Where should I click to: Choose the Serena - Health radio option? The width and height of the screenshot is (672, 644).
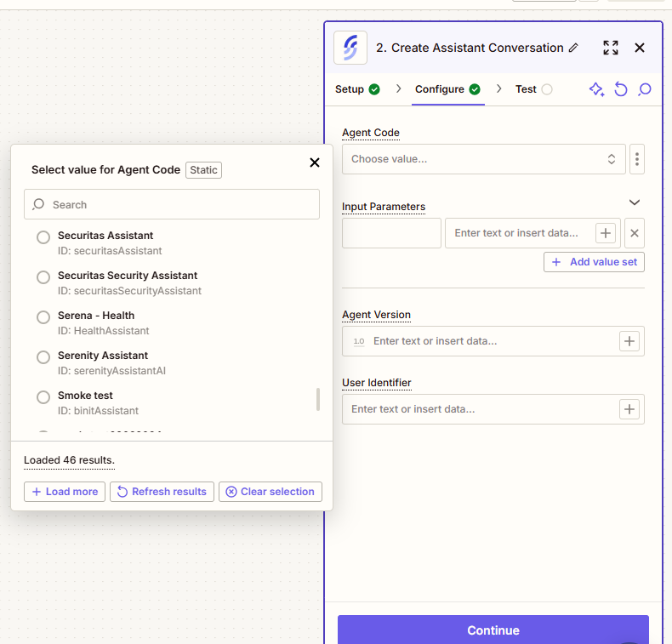point(43,317)
